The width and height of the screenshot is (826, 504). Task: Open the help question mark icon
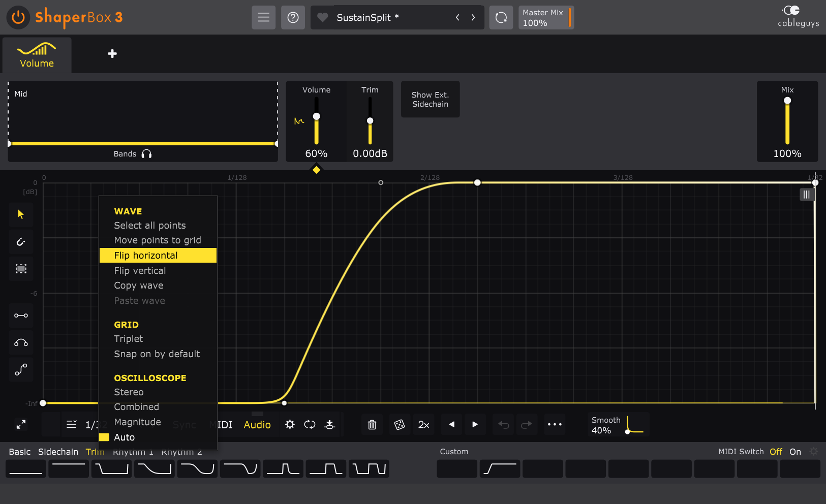tap(293, 17)
